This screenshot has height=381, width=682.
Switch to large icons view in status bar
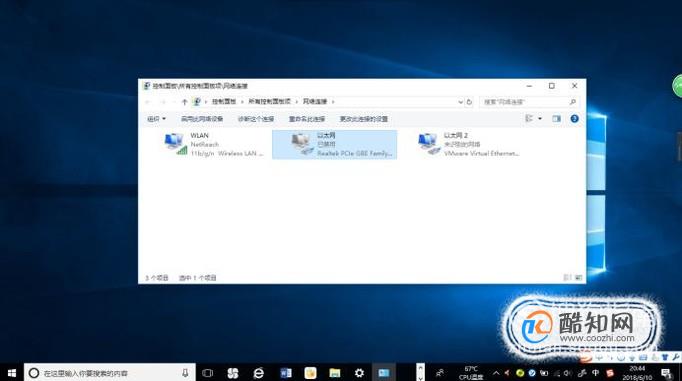pyautogui.click(x=578, y=277)
